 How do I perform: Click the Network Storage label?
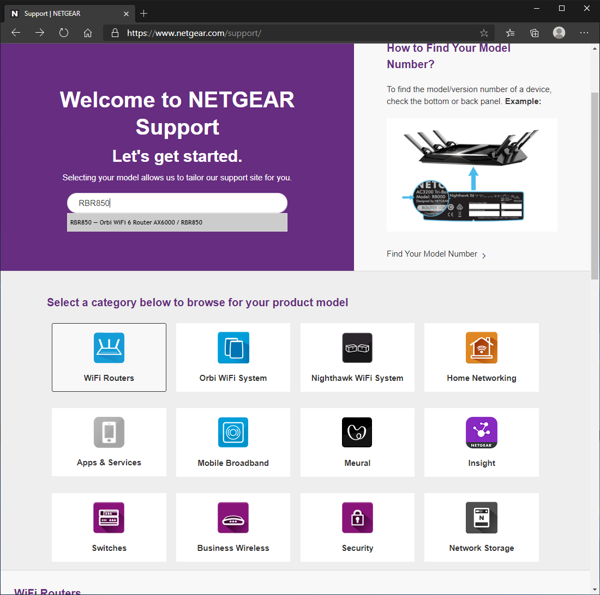pyautogui.click(x=481, y=548)
